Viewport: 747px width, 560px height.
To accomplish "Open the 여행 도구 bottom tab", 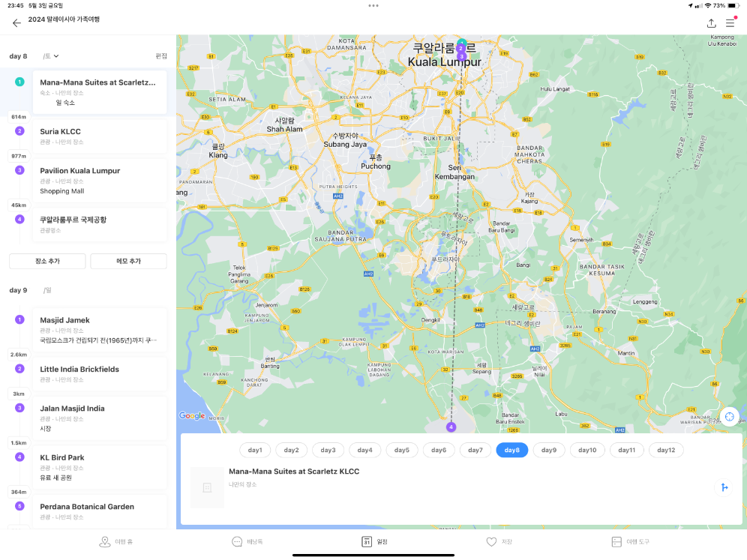I will (x=630, y=542).
